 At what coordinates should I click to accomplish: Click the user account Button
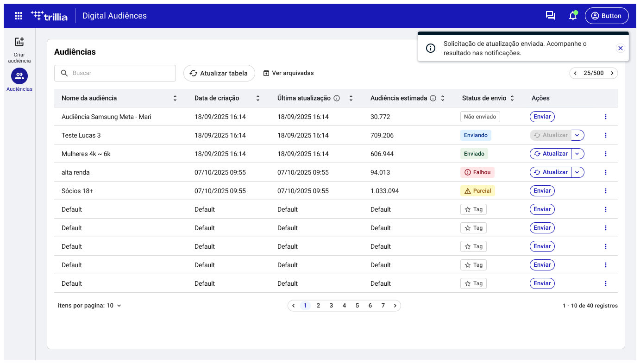(607, 16)
